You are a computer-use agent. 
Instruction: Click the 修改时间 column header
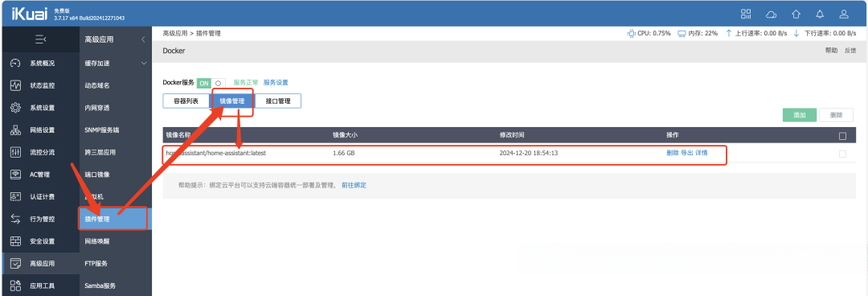[512, 135]
